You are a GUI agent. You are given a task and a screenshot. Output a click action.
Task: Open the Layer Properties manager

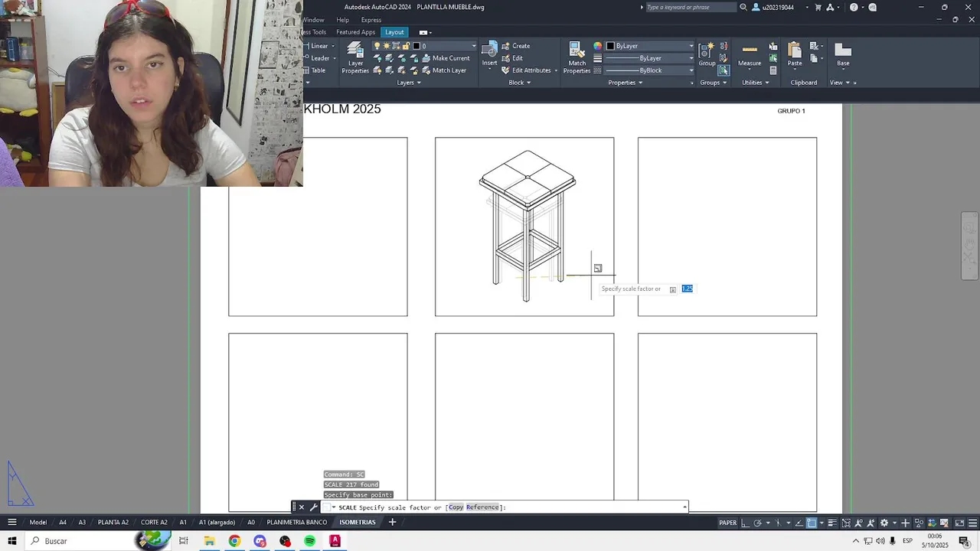tap(355, 57)
